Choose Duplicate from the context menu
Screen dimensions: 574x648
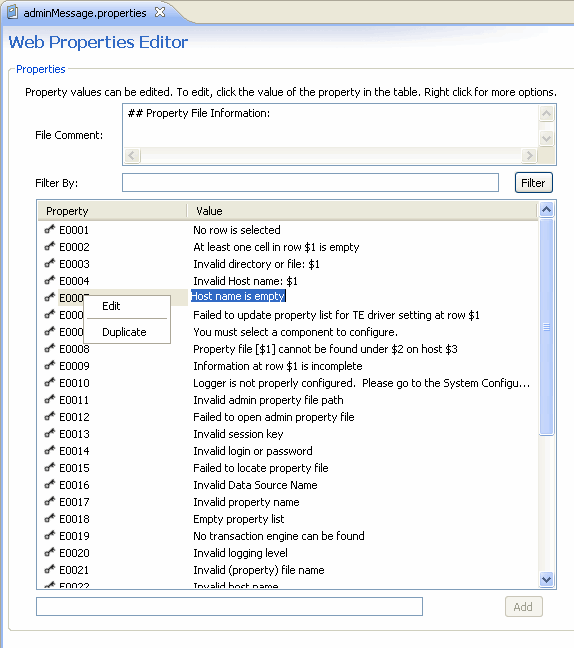(124, 332)
